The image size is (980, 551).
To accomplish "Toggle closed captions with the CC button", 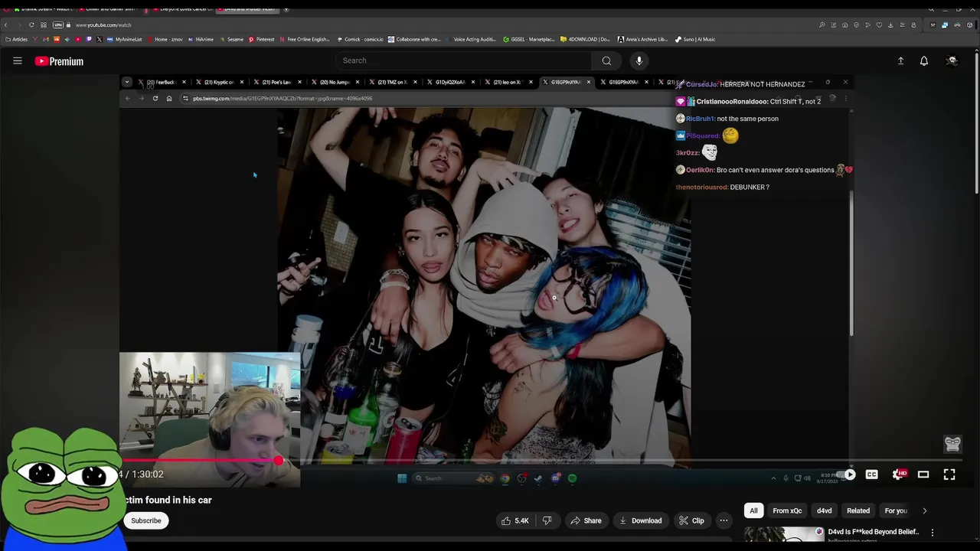I will 871,474.
